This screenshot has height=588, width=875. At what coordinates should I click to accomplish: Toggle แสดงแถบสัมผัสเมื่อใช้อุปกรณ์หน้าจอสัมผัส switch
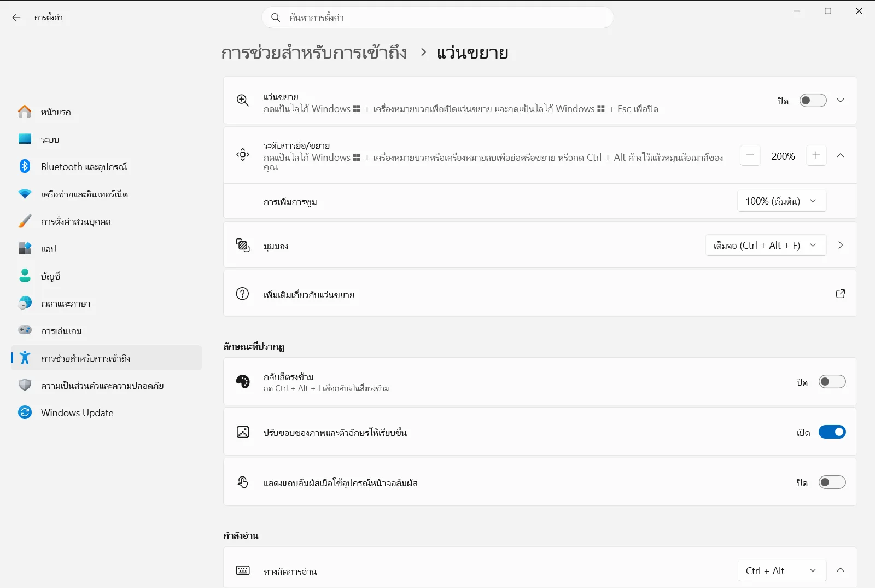pos(832,482)
